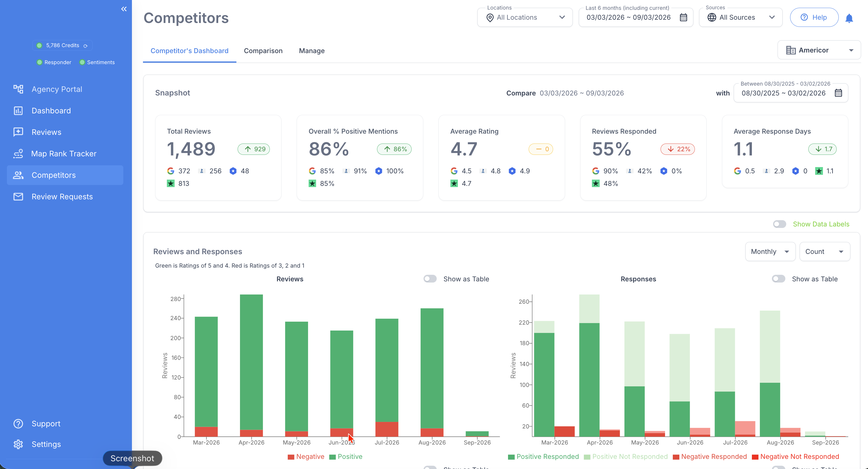Click blue badge icon next to 100%
Screen dimensions: 868x469
[x=379, y=171]
